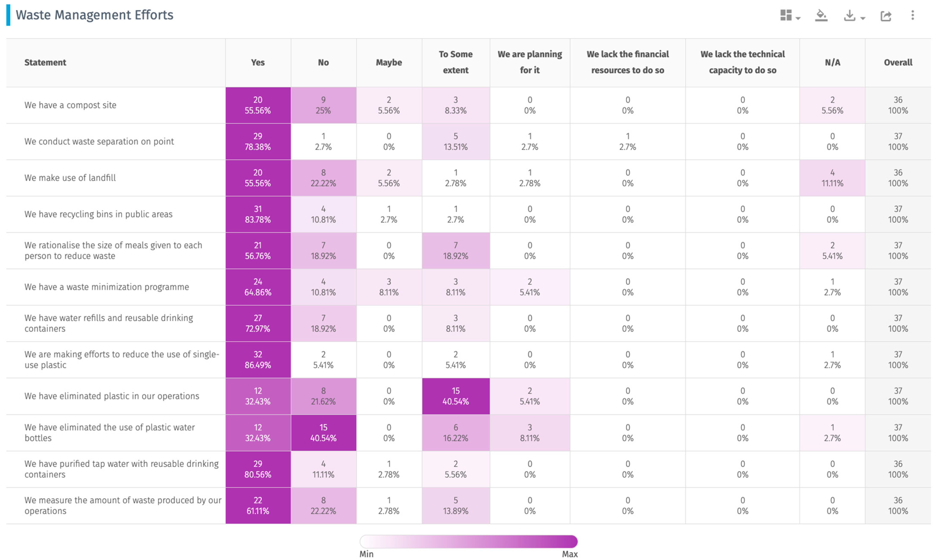The height and width of the screenshot is (560, 936).
Task: Click the Yes column header
Action: point(258,63)
